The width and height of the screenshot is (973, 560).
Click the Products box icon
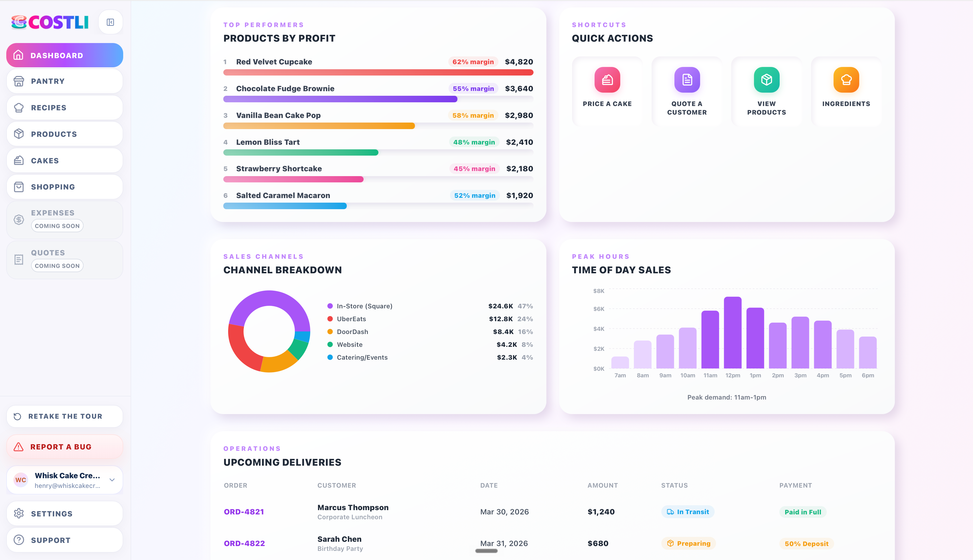(19, 134)
